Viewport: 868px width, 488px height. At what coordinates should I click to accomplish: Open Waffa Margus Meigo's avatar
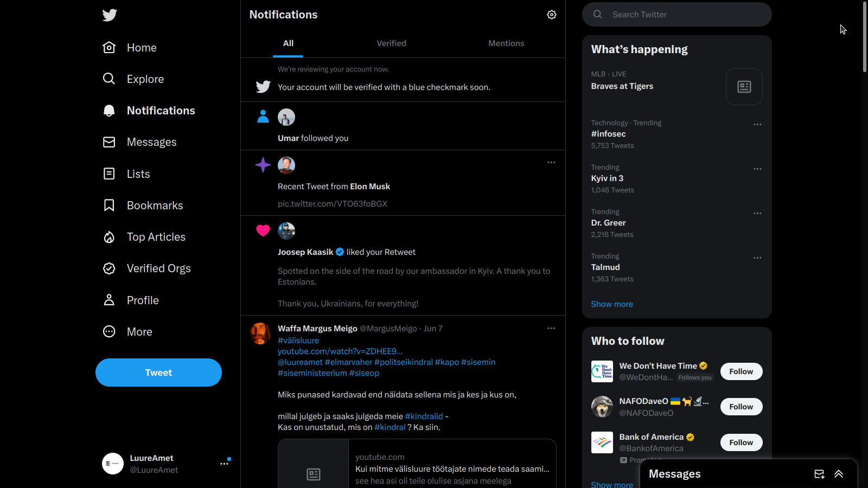pyautogui.click(x=260, y=334)
